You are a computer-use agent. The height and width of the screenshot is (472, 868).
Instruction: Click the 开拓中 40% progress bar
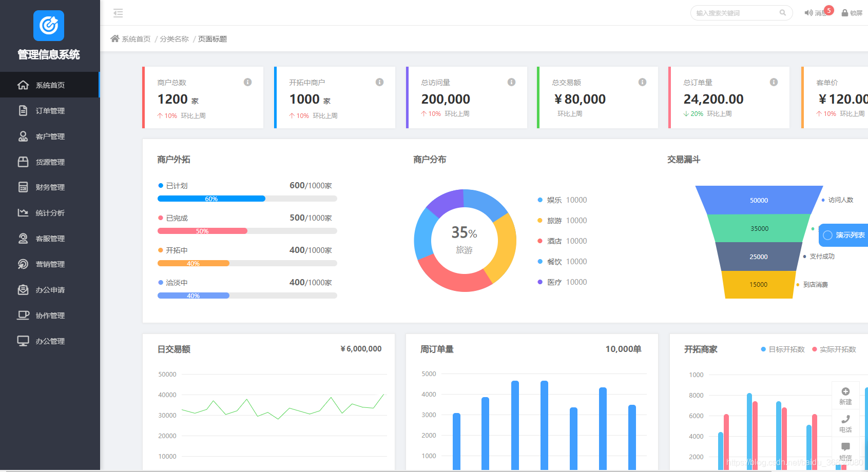pyautogui.click(x=247, y=263)
